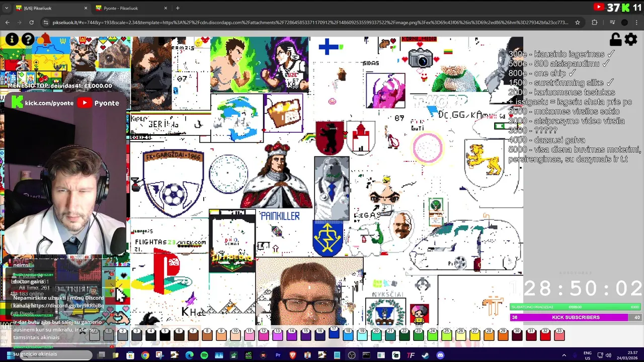Open Steam from the taskbar
This screenshot has height=362, width=644.
point(426,355)
